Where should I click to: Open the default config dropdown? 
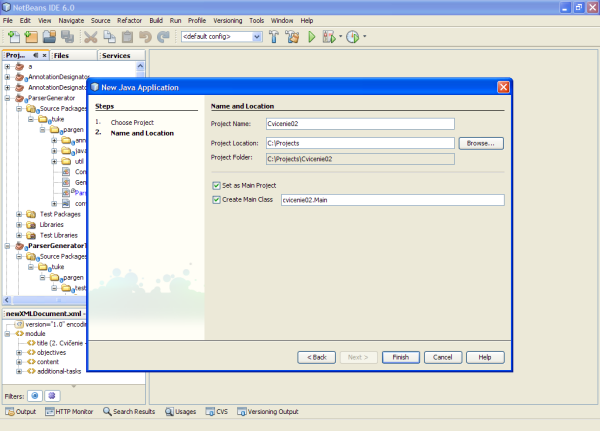[257, 37]
